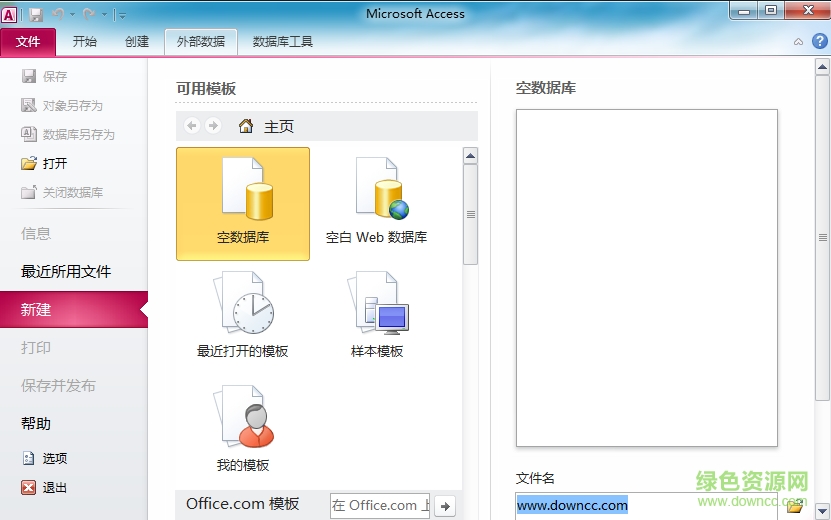
Task: Click the template list scrollbar up arrow
Action: [470, 156]
